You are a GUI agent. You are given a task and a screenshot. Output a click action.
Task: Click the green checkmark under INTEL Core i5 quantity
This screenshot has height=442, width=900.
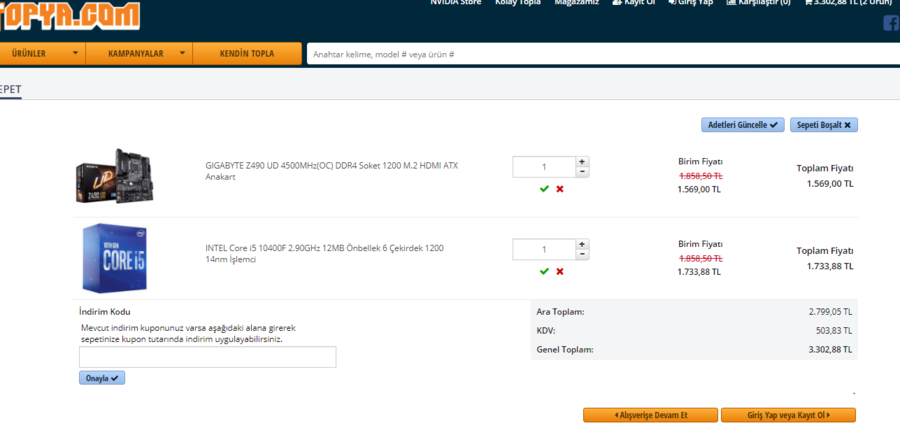(x=544, y=272)
